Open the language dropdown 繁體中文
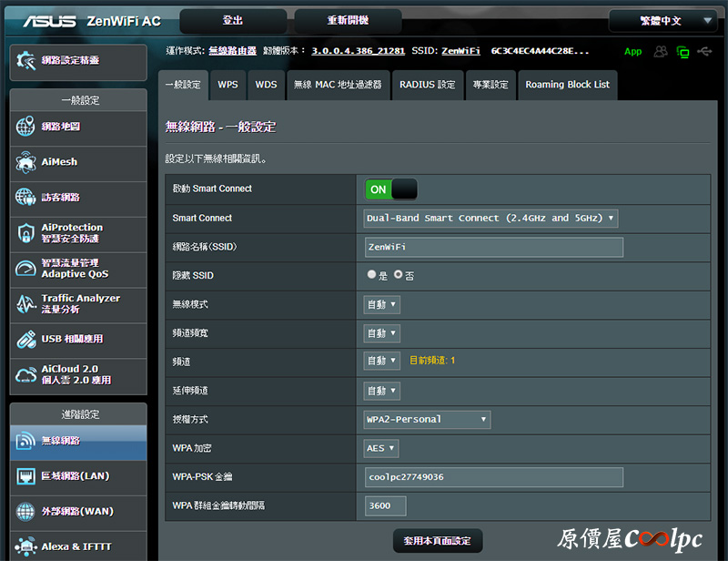The width and height of the screenshot is (728, 561). pos(662,21)
